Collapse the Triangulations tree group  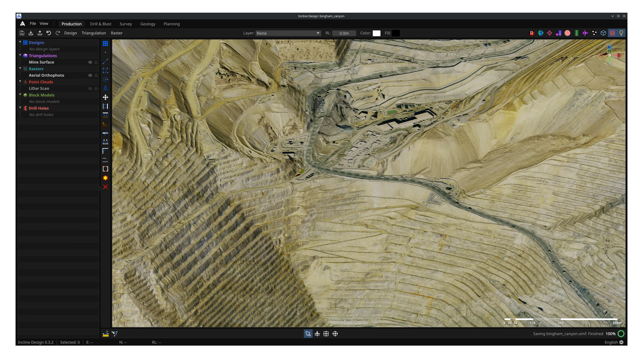(x=20, y=55)
